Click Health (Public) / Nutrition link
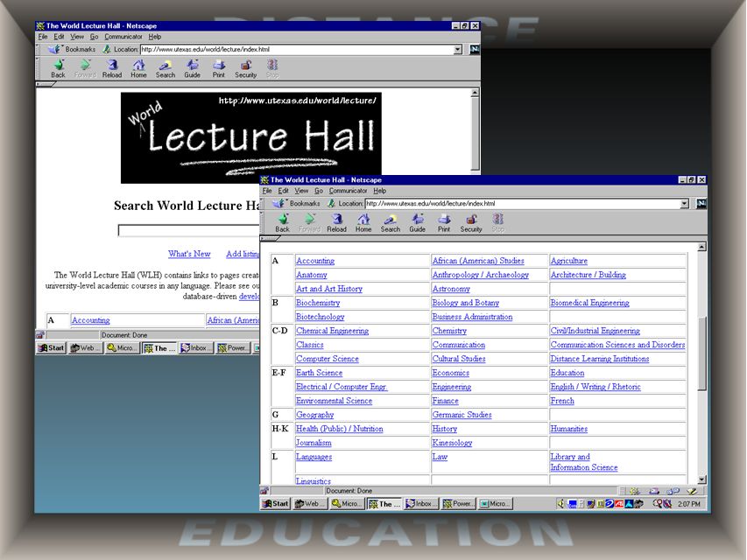Viewport: 747px width, 560px height. pos(339,429)
